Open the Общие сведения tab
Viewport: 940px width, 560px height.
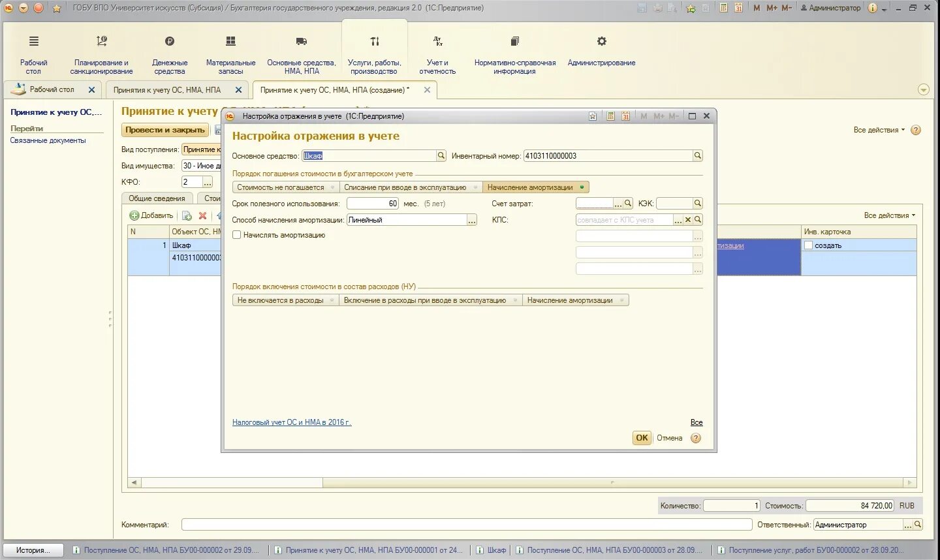(157, 198)
